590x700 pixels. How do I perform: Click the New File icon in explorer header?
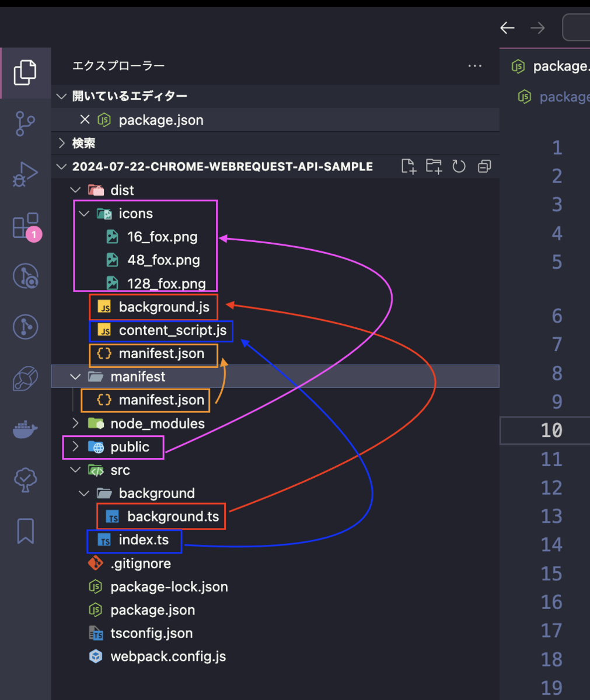(x=409, y=166)
